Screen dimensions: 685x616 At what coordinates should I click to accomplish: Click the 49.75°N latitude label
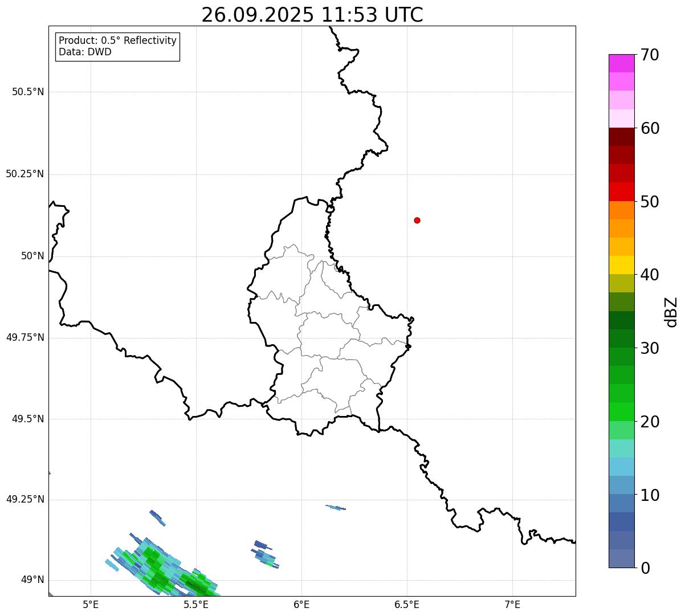25,337
